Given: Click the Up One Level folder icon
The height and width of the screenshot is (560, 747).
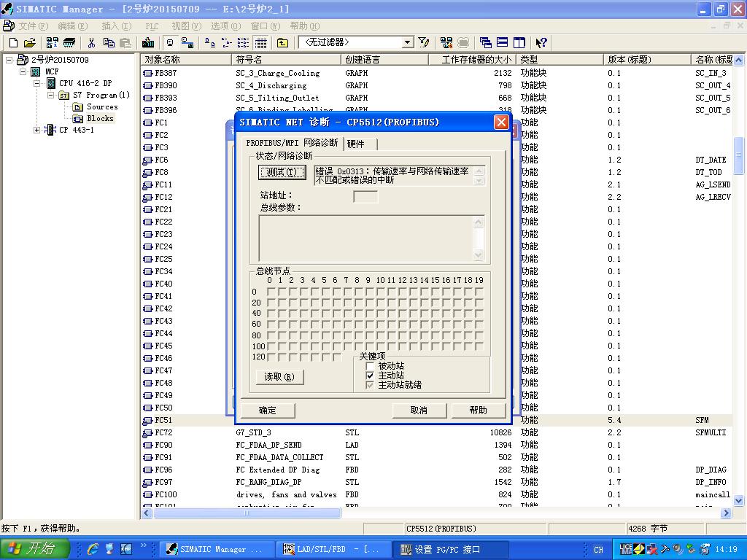Looking at the screenshot, I should (282, 43).
